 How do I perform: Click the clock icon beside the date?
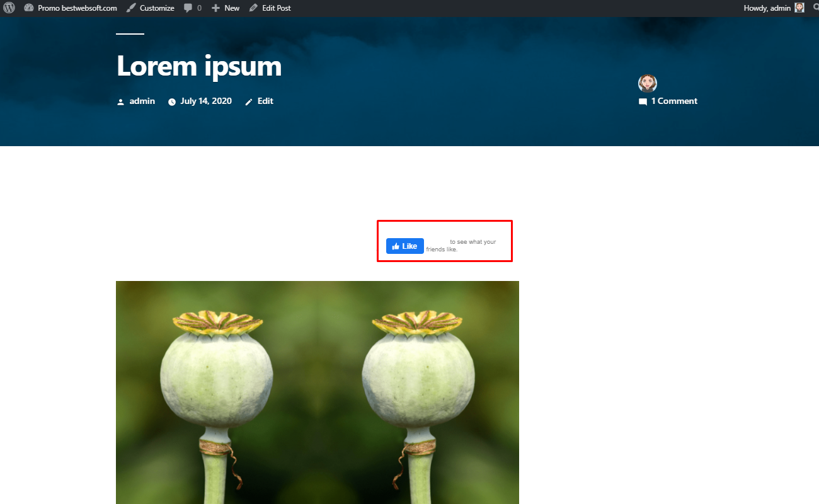[172, 101]
